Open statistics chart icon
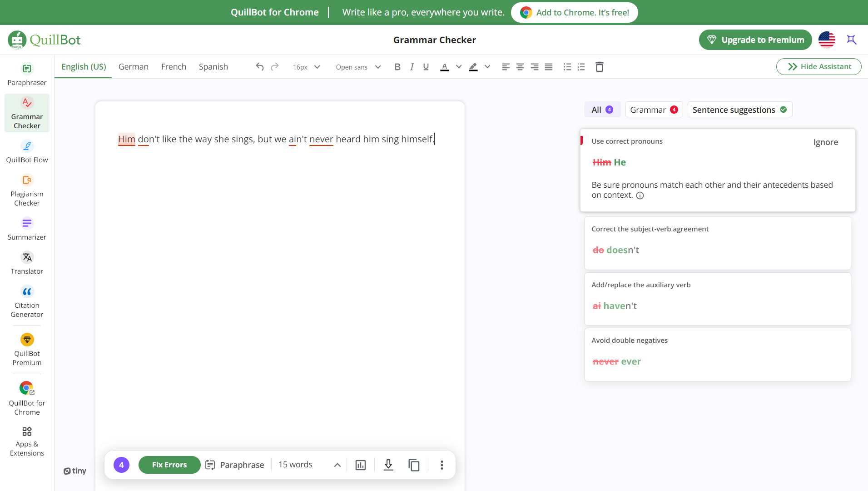Screen dimensions: 868x491 [x=361, y=465]
